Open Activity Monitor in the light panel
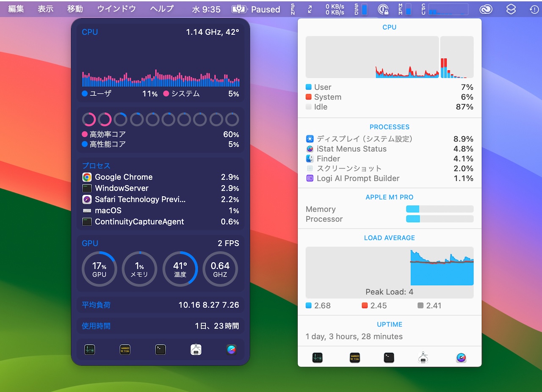 point(318,358)
